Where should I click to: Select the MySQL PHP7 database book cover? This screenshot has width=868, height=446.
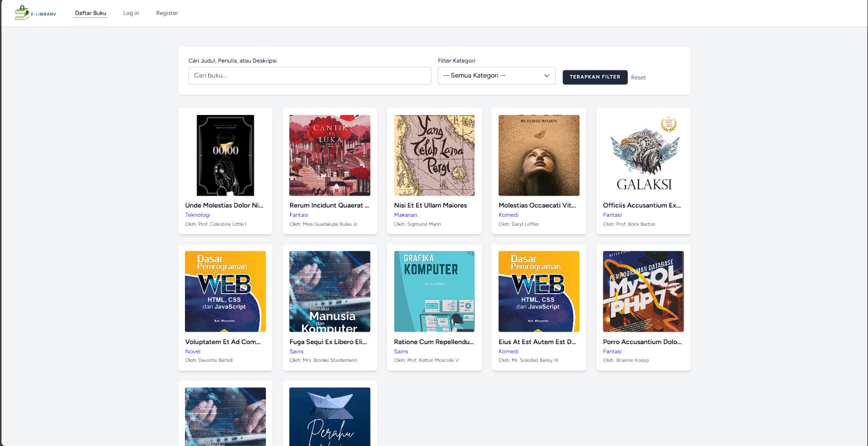[643, 291]
